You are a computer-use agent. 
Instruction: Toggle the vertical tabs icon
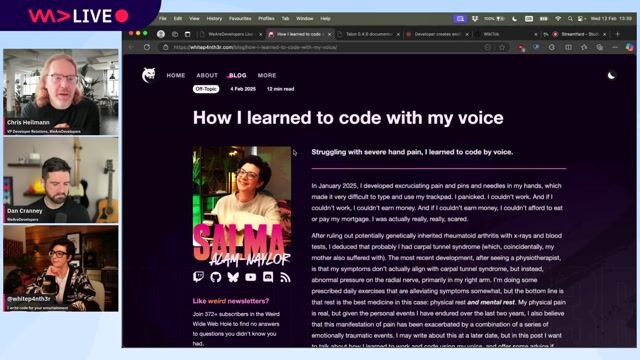click(188, 34)
